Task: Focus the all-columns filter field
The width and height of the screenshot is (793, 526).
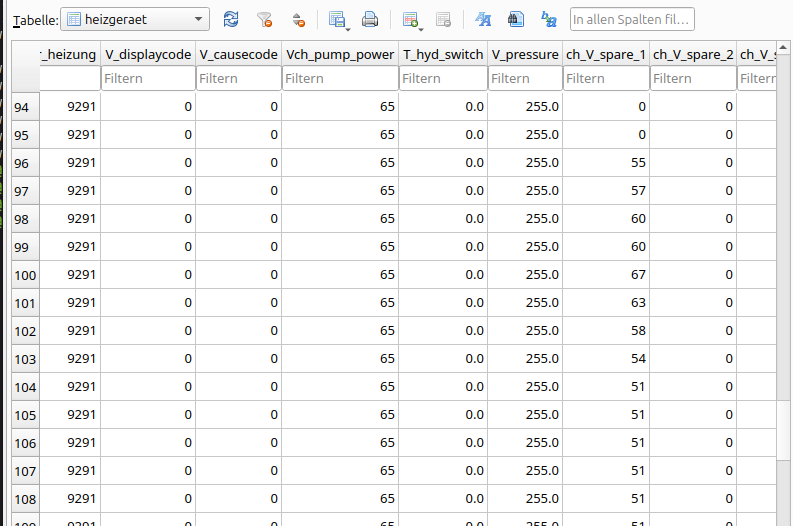Action: (x=631, y=19)
